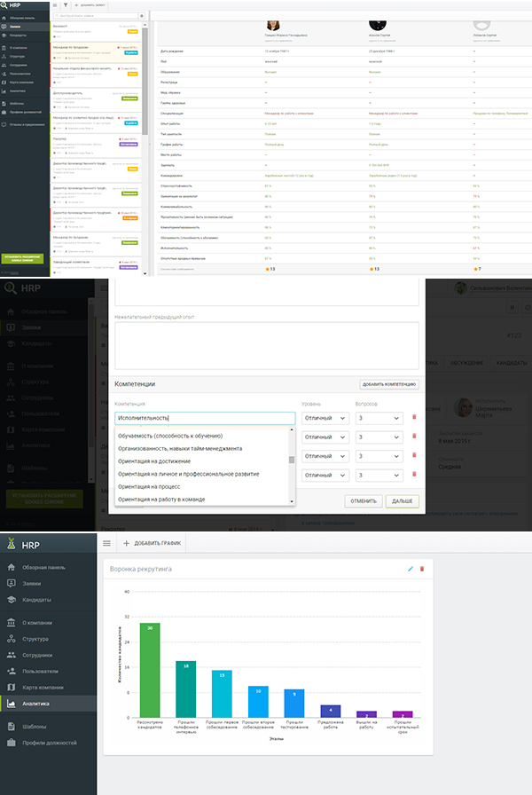
Task: Click the hamburger menu icon beside Добавить график
Action: tap(108, 542)
